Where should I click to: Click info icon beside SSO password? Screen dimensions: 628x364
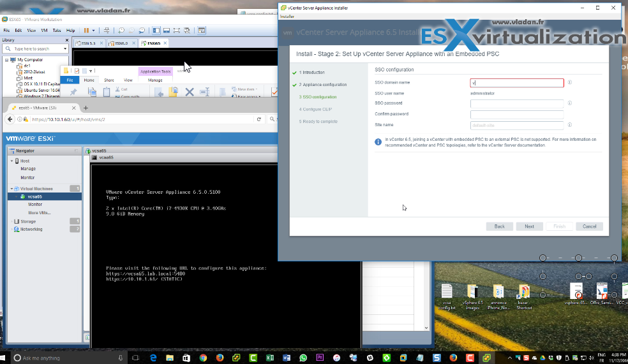coord(569,103)
